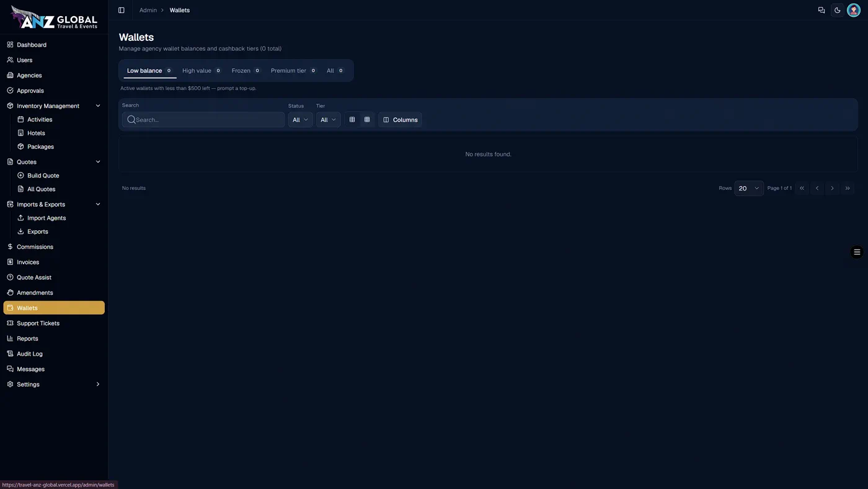The height and width of the screenshot is (489, 868).
Task: Go to next page button
Action: [832, 188]
